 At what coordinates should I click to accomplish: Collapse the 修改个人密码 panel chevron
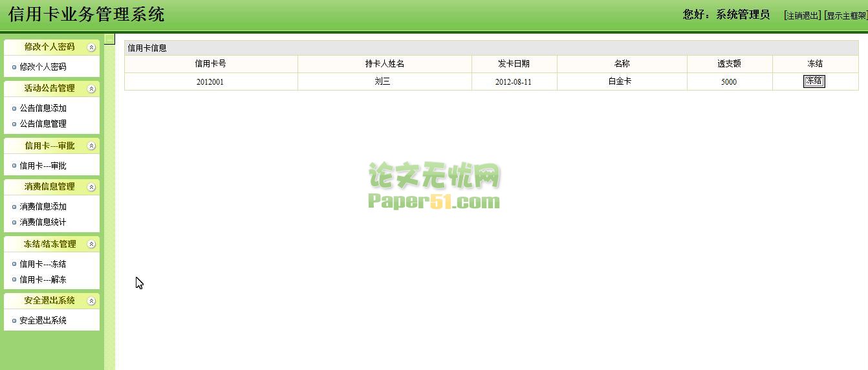tap(91, 47)
